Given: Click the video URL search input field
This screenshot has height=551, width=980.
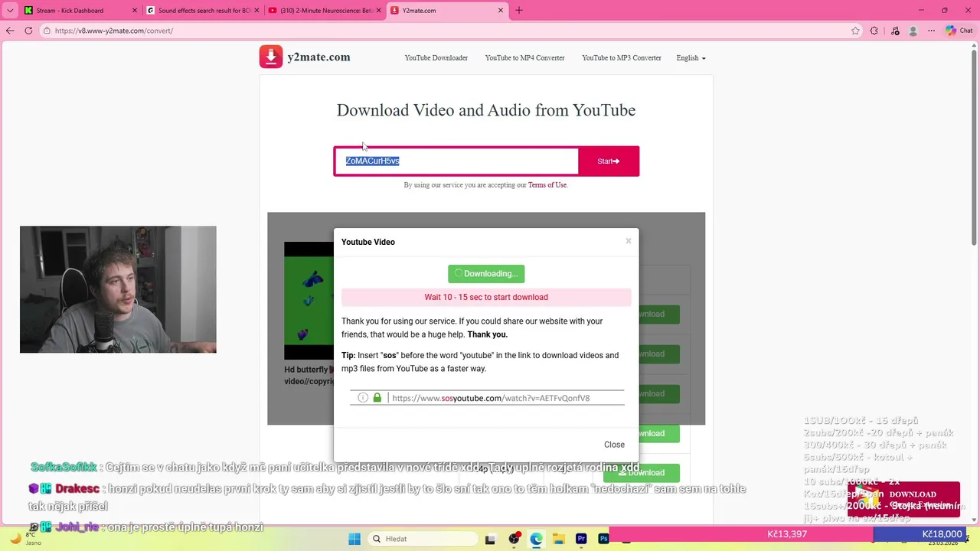Looking at the screenshot, I should (457, 161).
